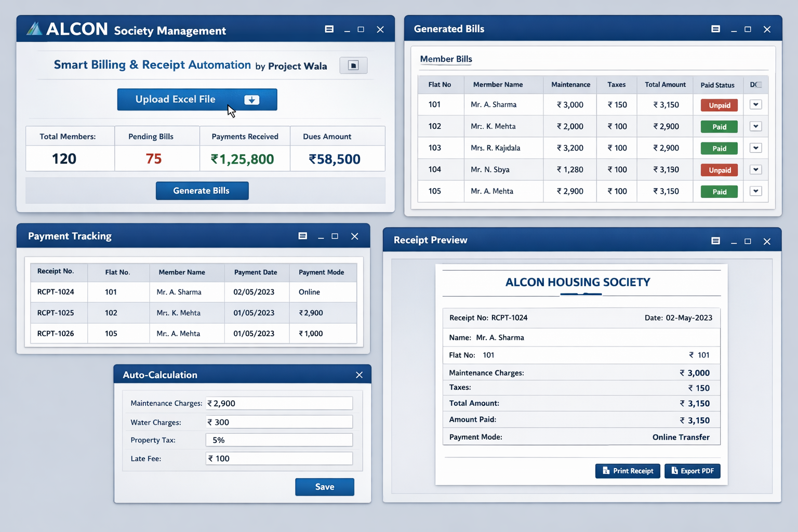The width and height of the screenshot is (798, 532).
Task: Open the Generated Bills window menu icon
Action: [715, 29]
